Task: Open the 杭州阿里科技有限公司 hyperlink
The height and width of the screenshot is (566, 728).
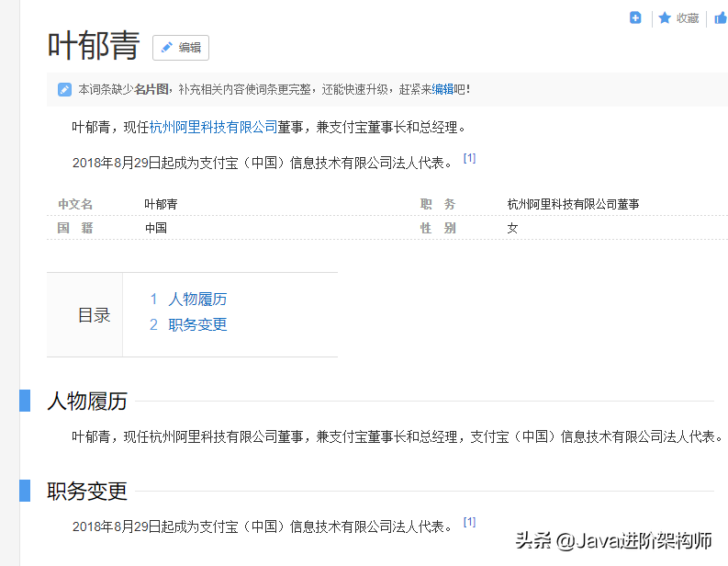Action: point(213,127)
